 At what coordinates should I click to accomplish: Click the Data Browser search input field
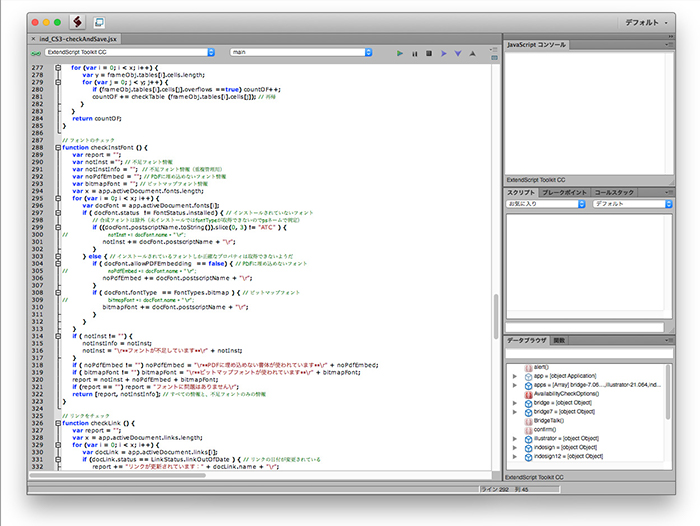click(x=590, y=352)
